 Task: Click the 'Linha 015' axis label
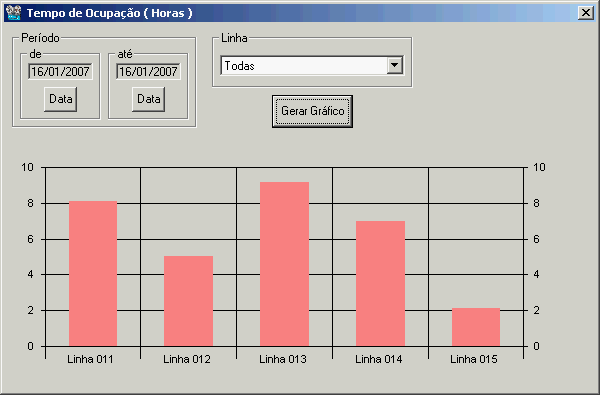pyautogui.click(x=474, y=359)
